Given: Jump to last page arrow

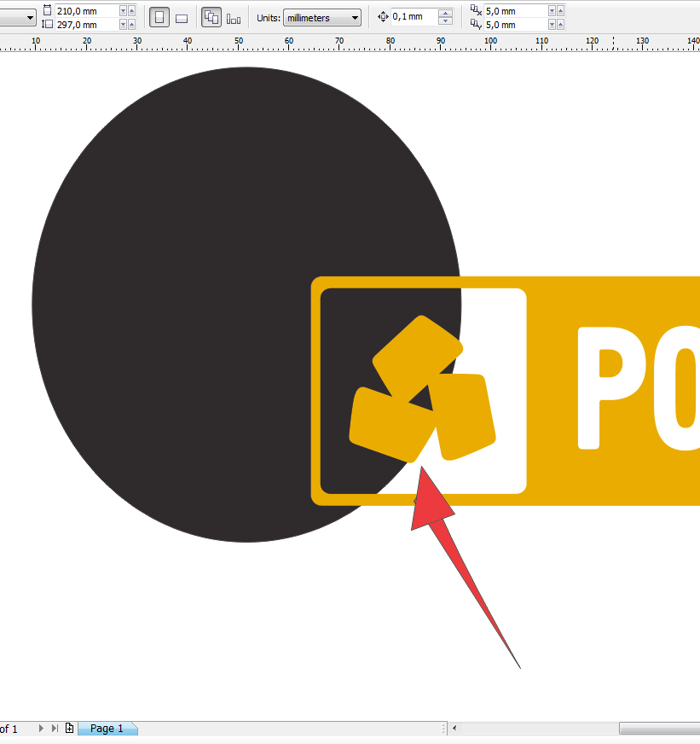Looking at the screenshot, I should coord(55,728).
